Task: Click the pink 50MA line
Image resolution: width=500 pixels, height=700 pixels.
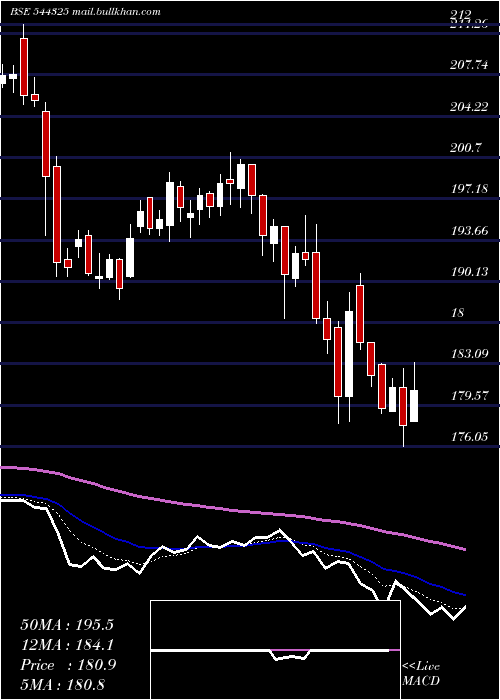Action: [232, 509]
